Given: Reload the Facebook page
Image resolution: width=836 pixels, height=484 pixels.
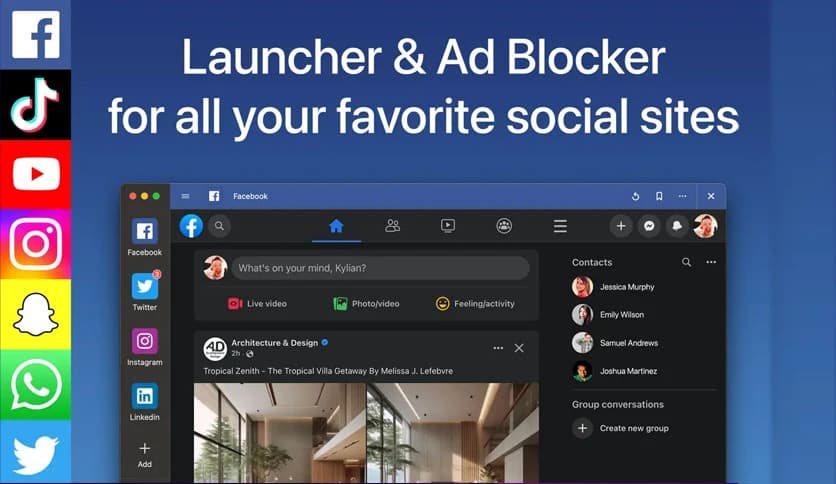Looking at the screenshot, I should 636,196.
